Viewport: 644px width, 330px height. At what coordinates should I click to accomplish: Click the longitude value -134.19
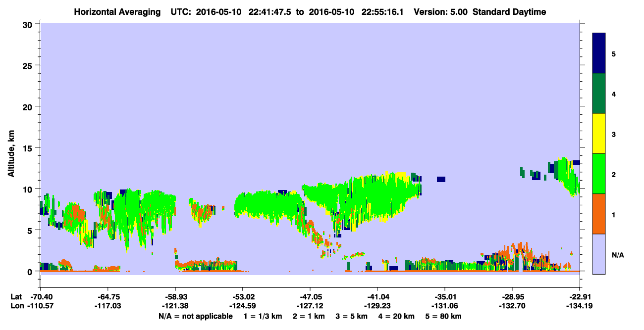coord(580,306)
